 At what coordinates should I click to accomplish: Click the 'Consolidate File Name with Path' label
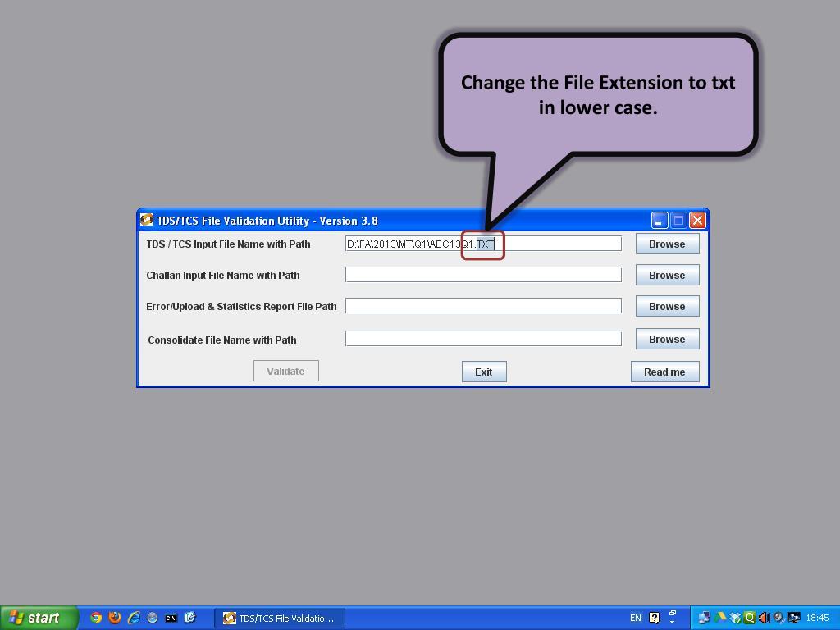[221, 340]
